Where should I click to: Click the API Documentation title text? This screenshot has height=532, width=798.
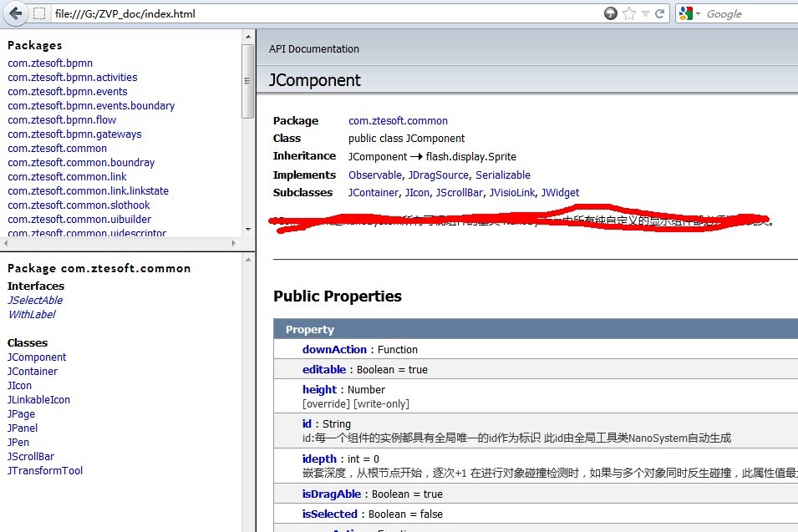[314, 48]
